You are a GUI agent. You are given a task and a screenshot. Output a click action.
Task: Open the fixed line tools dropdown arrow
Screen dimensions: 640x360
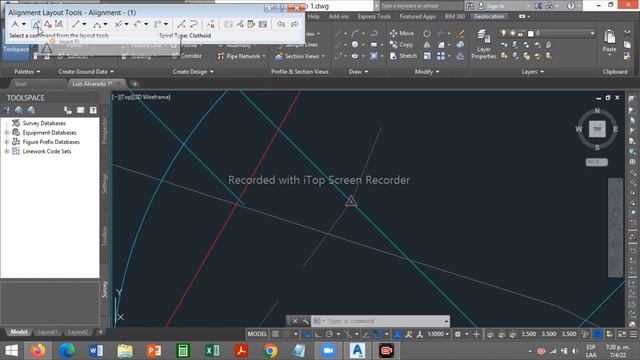click(x=84, y=24)
